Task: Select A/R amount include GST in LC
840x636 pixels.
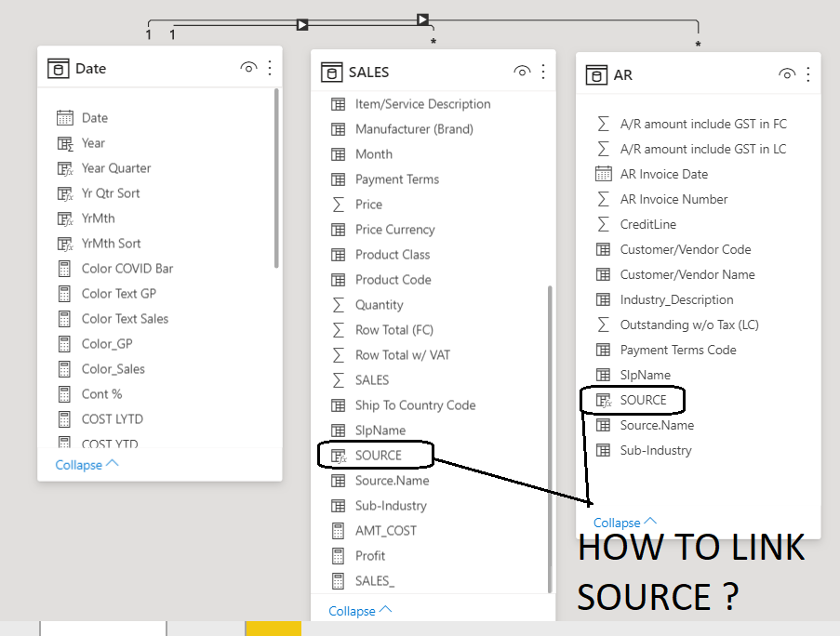Action: [x=703, y=149]
